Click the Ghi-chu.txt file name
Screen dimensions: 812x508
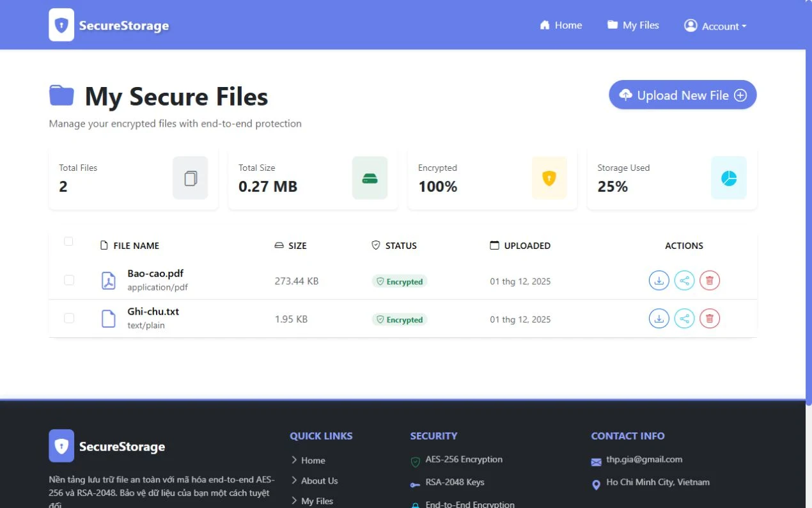point(153,312)
